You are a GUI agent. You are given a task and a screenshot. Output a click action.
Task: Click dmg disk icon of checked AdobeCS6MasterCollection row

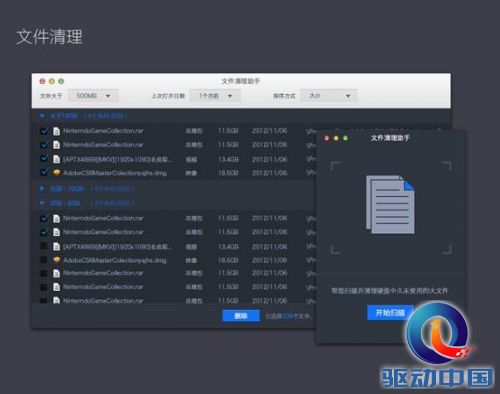pyautogui.click(x=56, y=173)
